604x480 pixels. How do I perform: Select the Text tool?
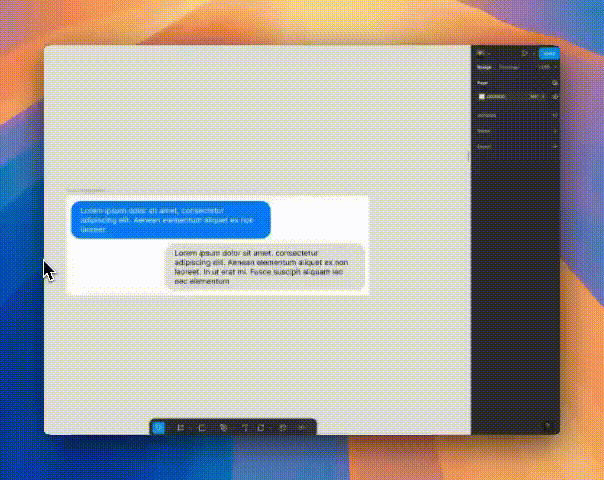[x=245, y=428]
